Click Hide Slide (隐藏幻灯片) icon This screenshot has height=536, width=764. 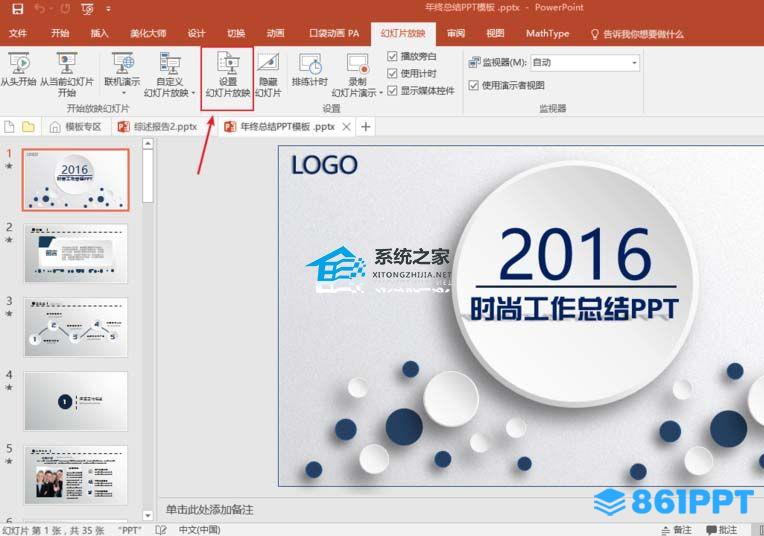pos(268,74)
